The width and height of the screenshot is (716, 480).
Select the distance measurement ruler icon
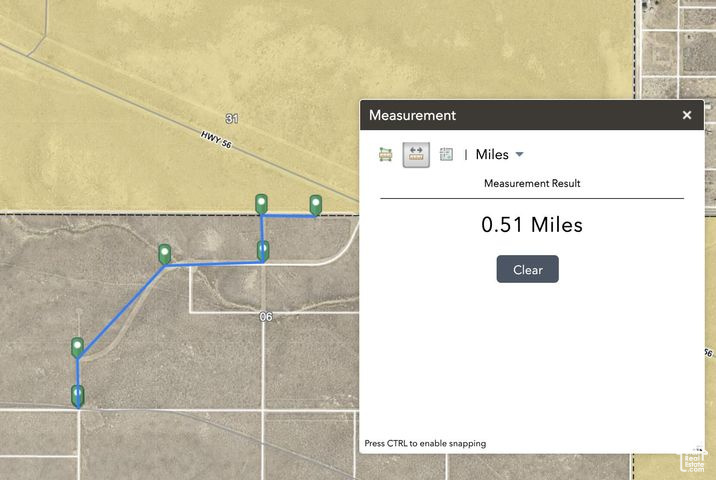(416, 154)
